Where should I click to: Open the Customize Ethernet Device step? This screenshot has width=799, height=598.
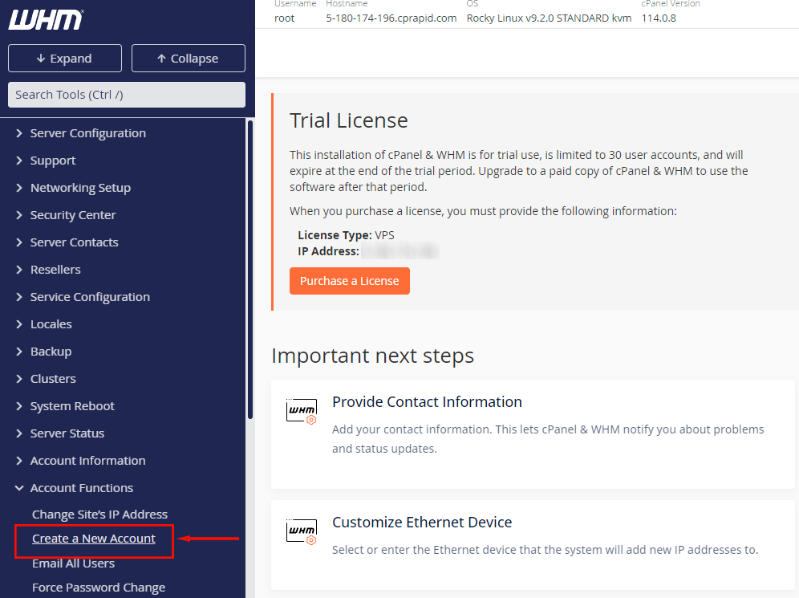[422, 522]
